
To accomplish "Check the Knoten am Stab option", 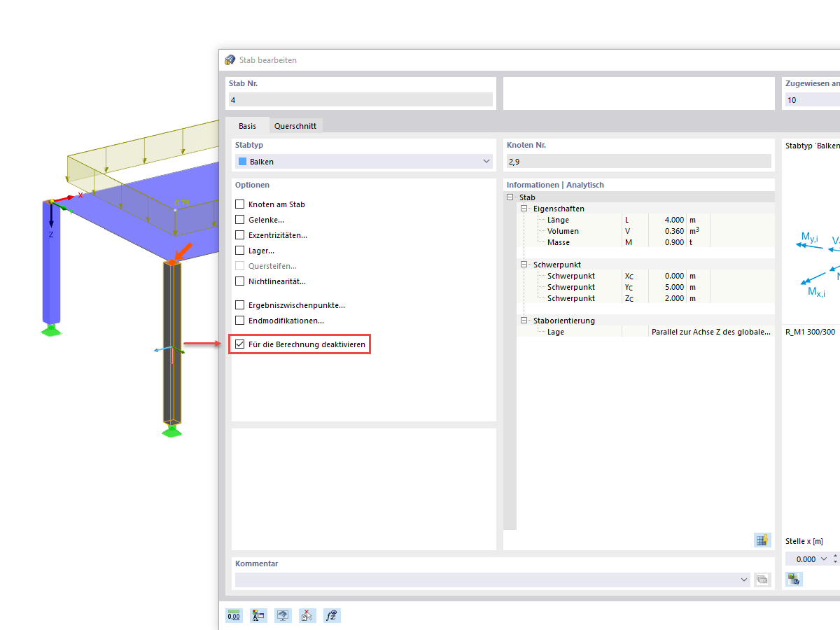I will pos(239,204).
